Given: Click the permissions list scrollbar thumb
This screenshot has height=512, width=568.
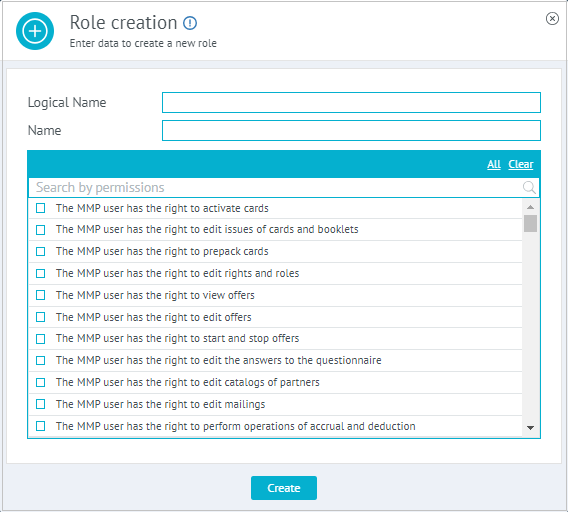Looking at the screenshot, I should (x=530, y=223).
